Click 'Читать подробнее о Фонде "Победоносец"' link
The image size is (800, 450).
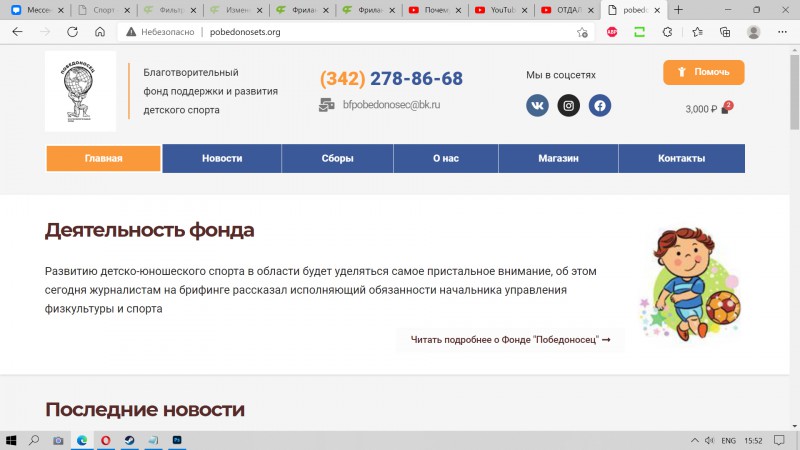511,340
